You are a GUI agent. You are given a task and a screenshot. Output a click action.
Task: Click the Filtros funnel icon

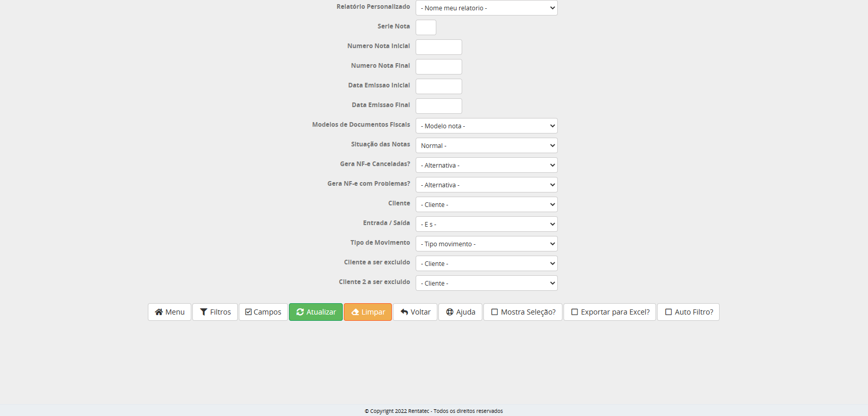point(204,312)
